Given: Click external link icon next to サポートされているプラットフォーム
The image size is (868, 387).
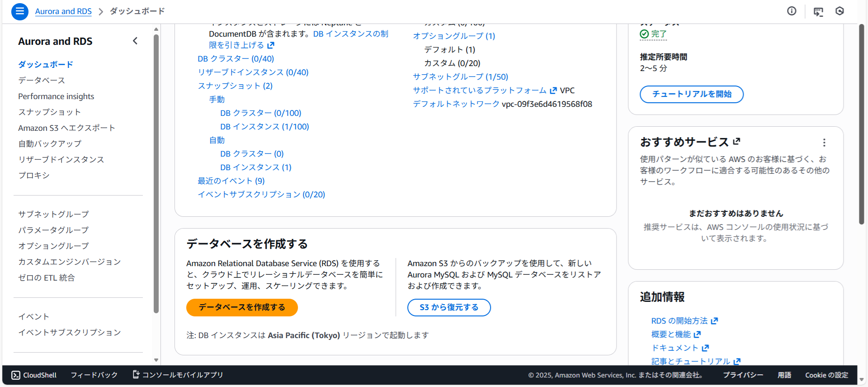Looking at the screenshot, I should click(553, 91).
